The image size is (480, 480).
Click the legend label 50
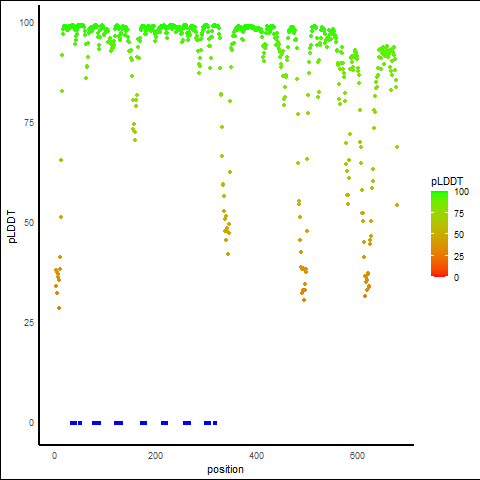(x=459, y=235)
